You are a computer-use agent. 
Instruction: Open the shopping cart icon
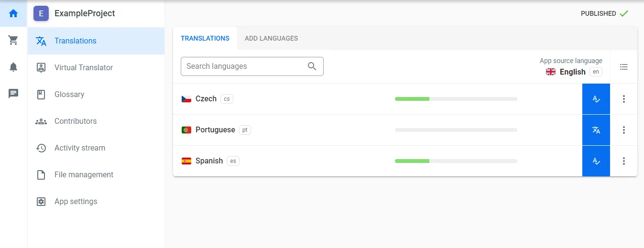click(13, 40)
